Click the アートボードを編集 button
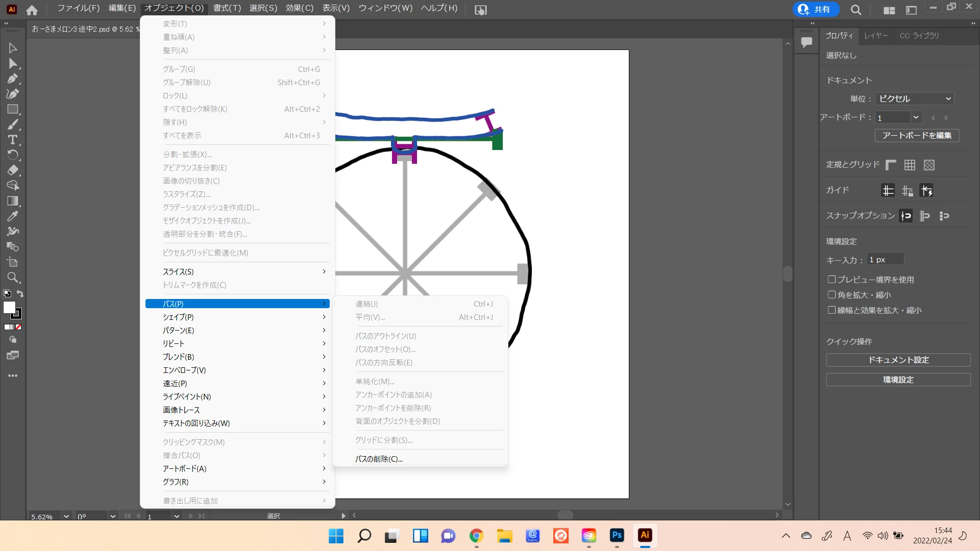 917,135
